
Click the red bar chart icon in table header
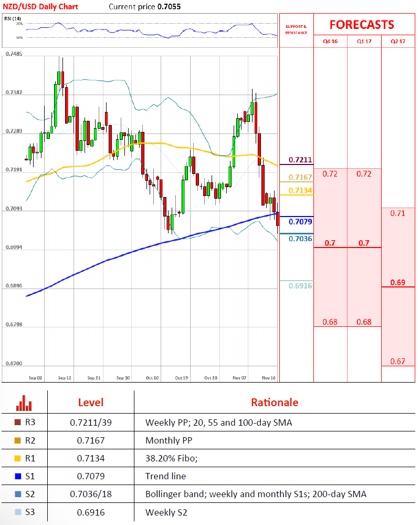coord(24,403)
